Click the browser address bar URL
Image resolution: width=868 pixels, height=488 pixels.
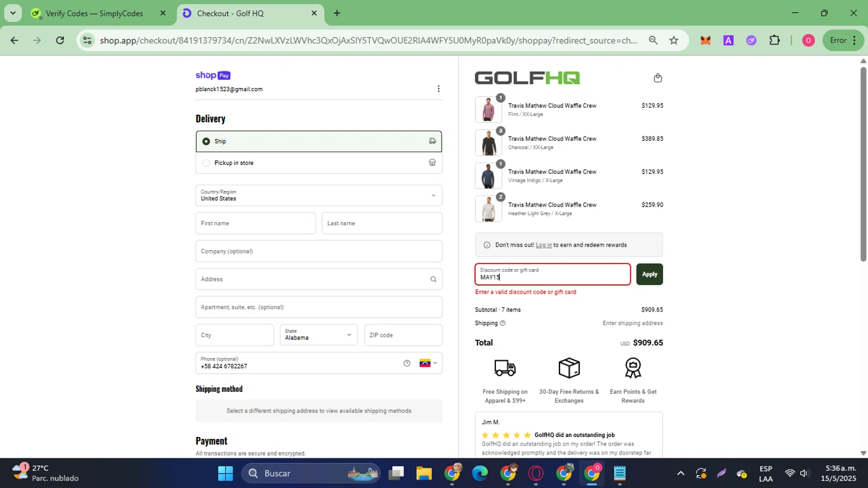368,41
